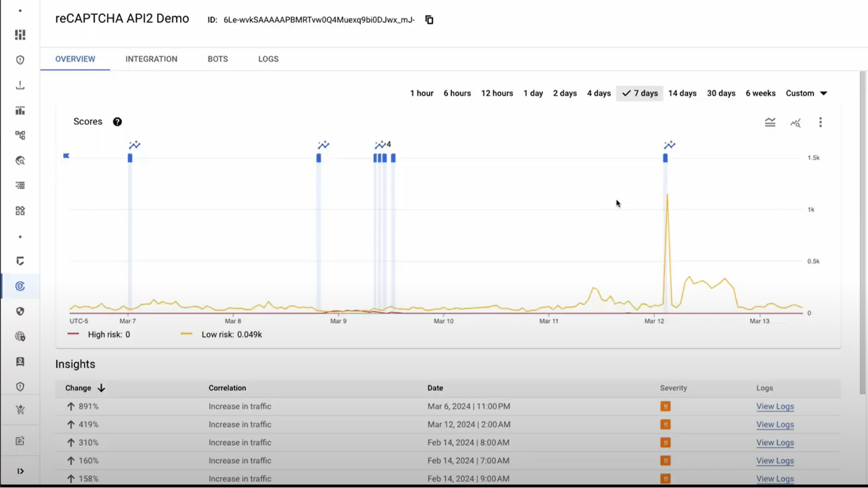Open the notes document icon in sidebar
868x488 pixels.
(x=20, y=441)
